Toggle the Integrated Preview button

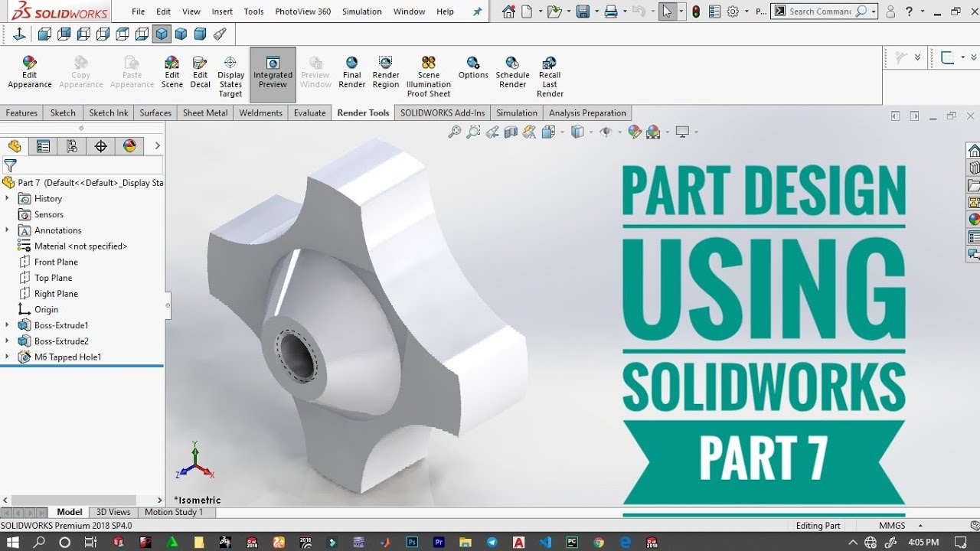coord(273,74)
